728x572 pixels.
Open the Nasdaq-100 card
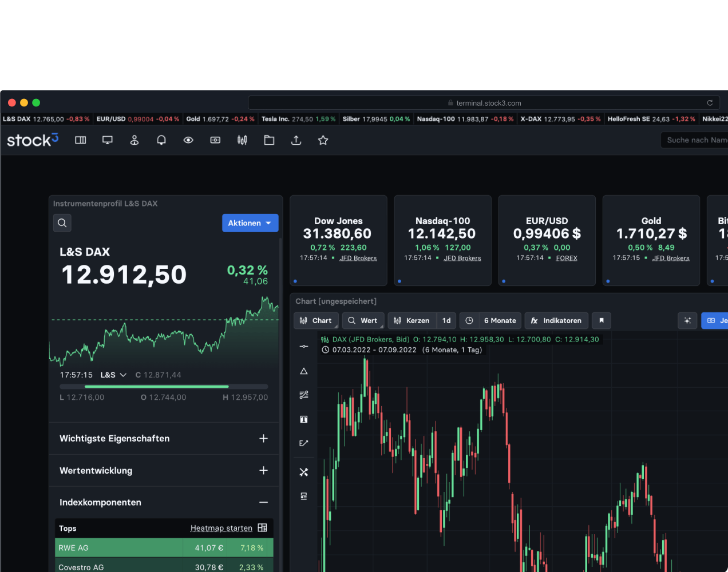pos(442,240)
